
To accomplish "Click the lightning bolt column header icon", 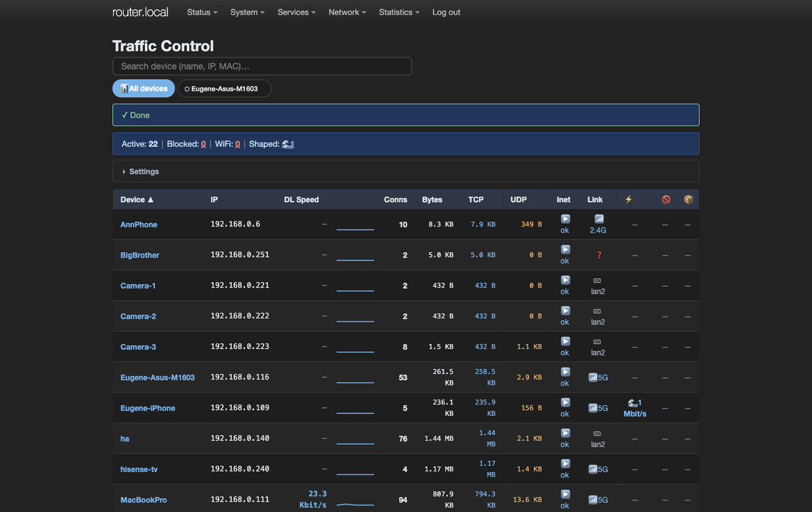I will 629,200.
